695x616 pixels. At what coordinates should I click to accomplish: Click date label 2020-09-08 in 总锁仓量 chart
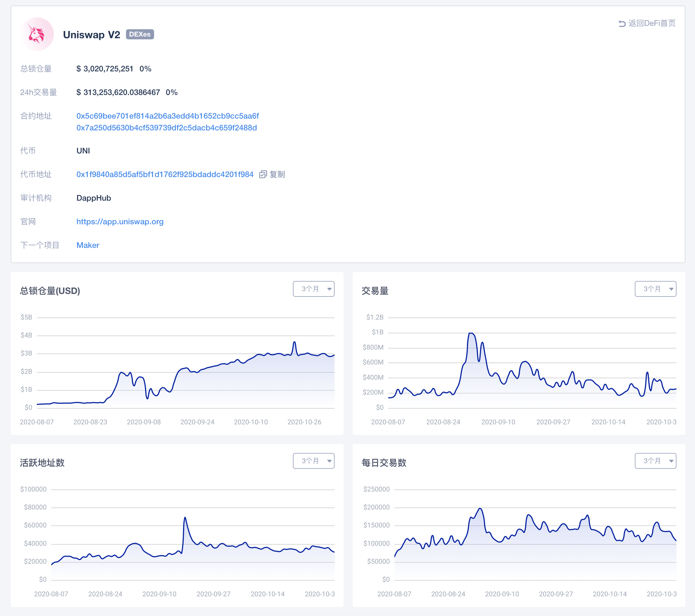[144, 422]
